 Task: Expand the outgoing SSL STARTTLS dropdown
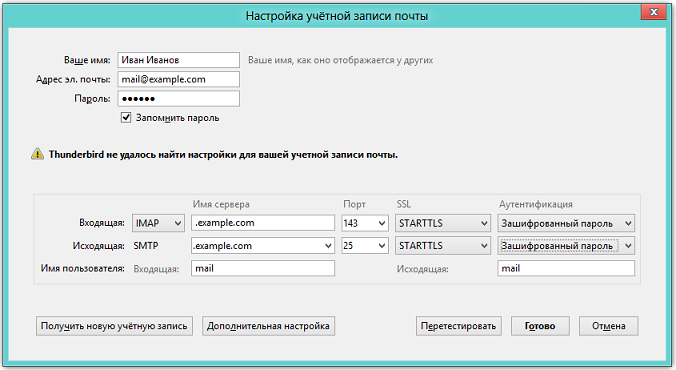pos(443,246)
